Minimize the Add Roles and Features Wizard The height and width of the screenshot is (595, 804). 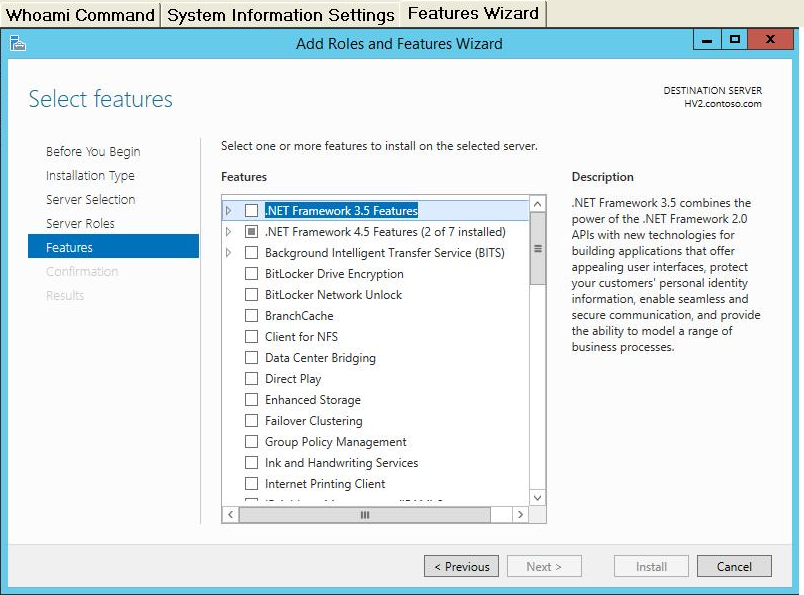click(707, 39)
